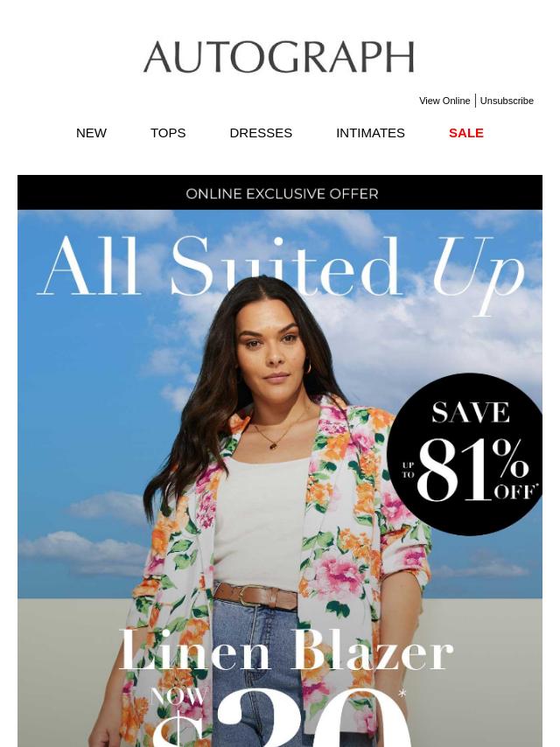Click the brown leather belt
The image size is (560, 747).
(x=255, y=596)
